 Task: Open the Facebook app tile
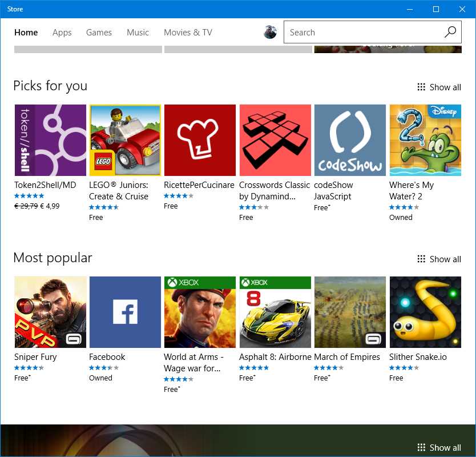[125, 312]
